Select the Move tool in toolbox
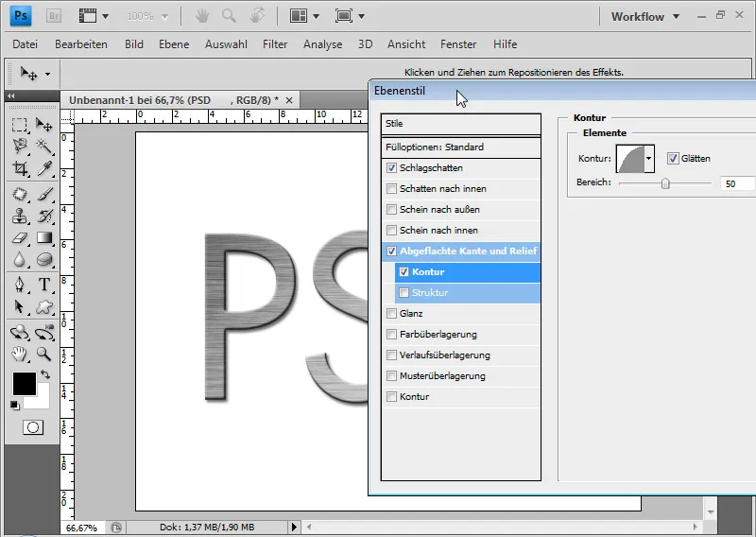 43,125
